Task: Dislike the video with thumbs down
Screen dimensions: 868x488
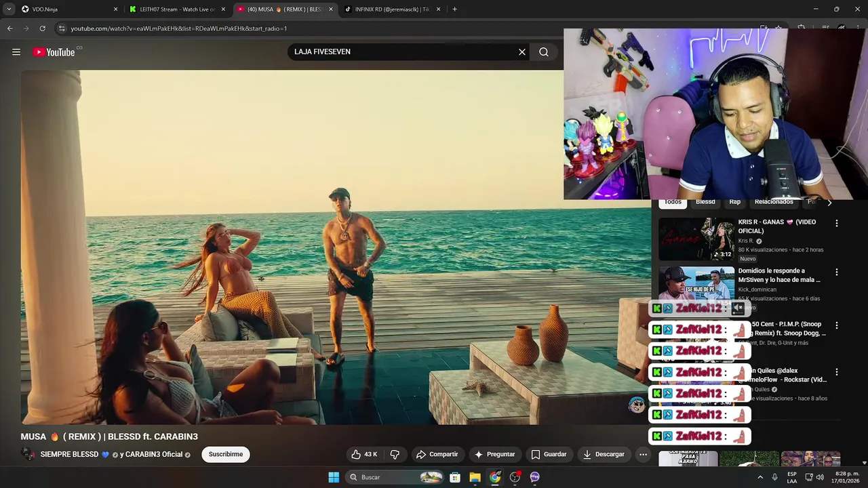Action: pos(395,454)
